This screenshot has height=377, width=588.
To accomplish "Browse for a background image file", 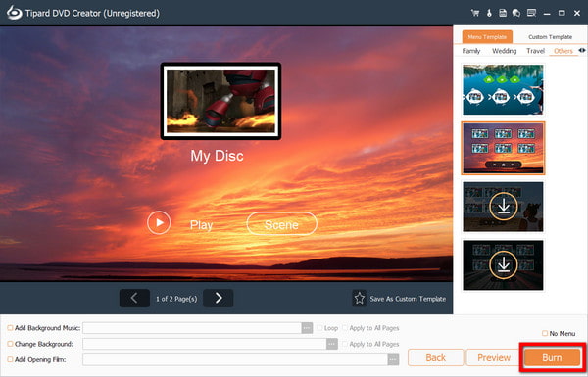I will (x=332, y=344).
